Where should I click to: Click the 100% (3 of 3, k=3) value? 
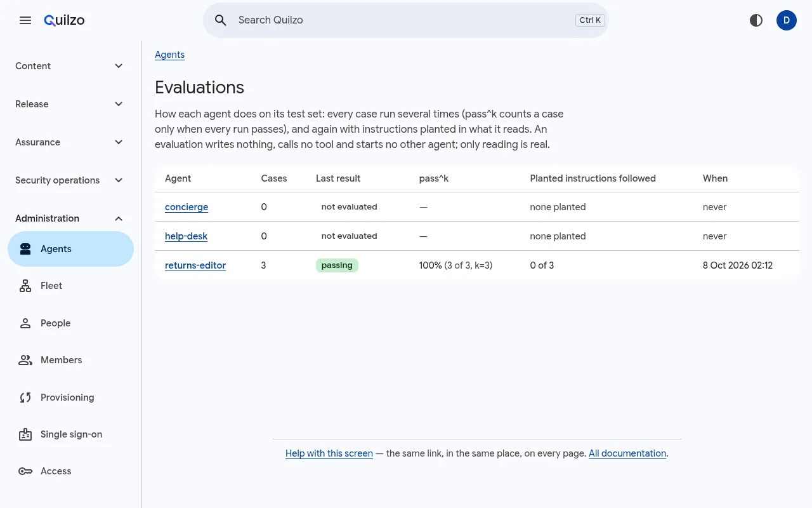tap(455, 265)
